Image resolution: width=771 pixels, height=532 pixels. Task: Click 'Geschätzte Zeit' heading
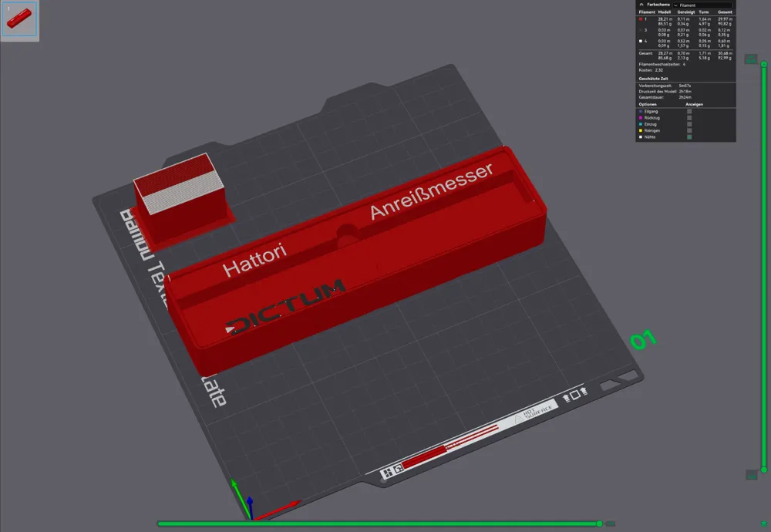(x=654, y=79)
